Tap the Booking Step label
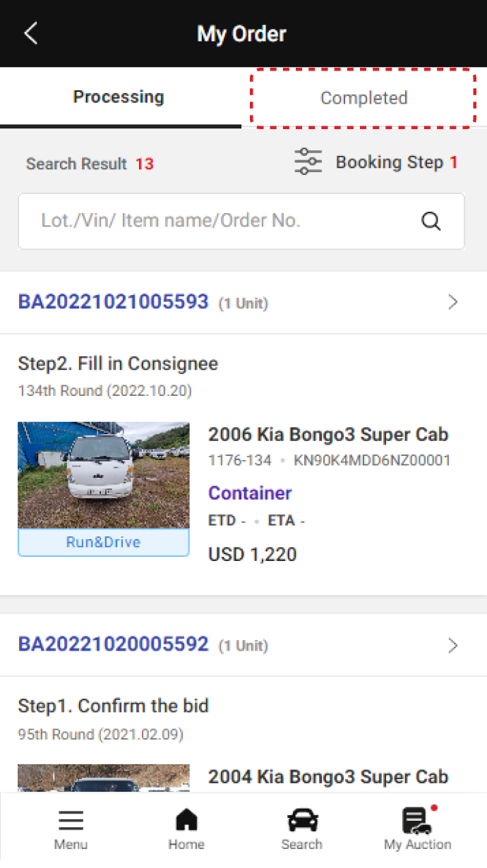Screen dimensions: 487x868 tap(389, 162)
